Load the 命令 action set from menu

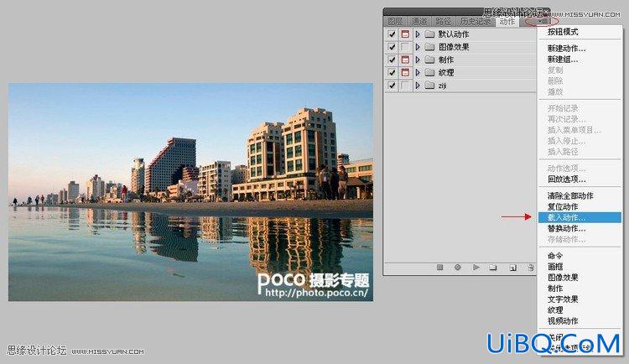555,256
